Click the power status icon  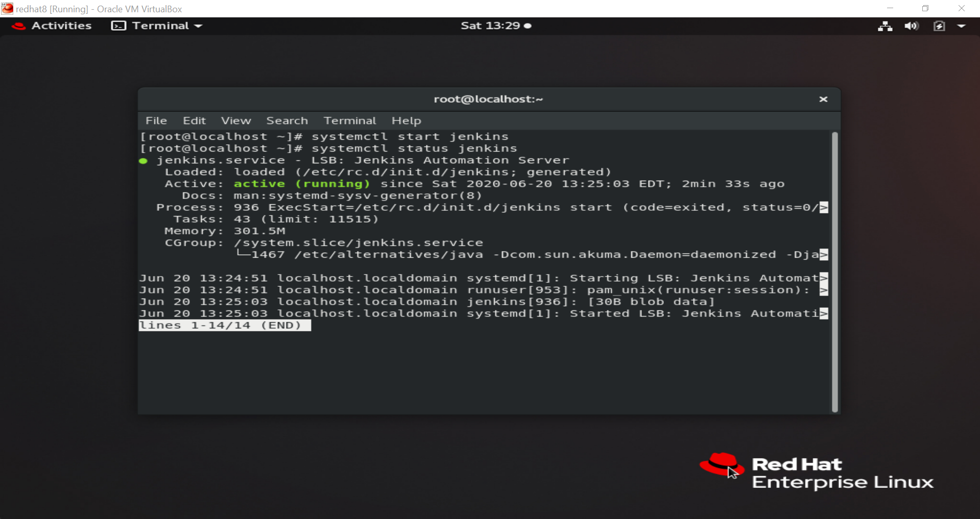click(939, 26)
